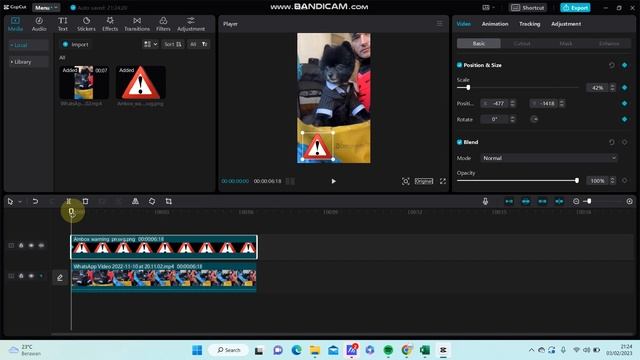
Task: Open the Menu dropdown in title bar
Action: [x=46, y=7]
